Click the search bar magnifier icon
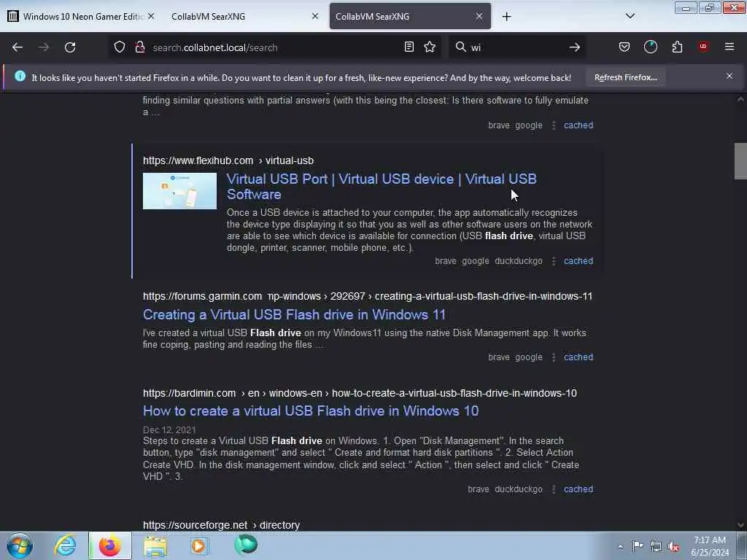747x560 pixels. (x=460, y=47)
